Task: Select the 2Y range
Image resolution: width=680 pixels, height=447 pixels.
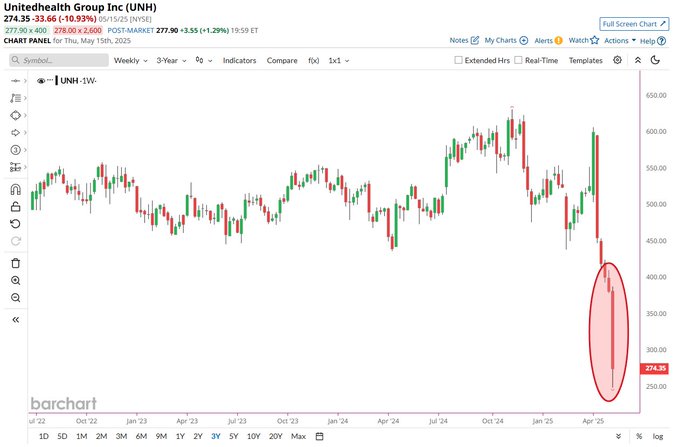Action: tap(198, 436)
